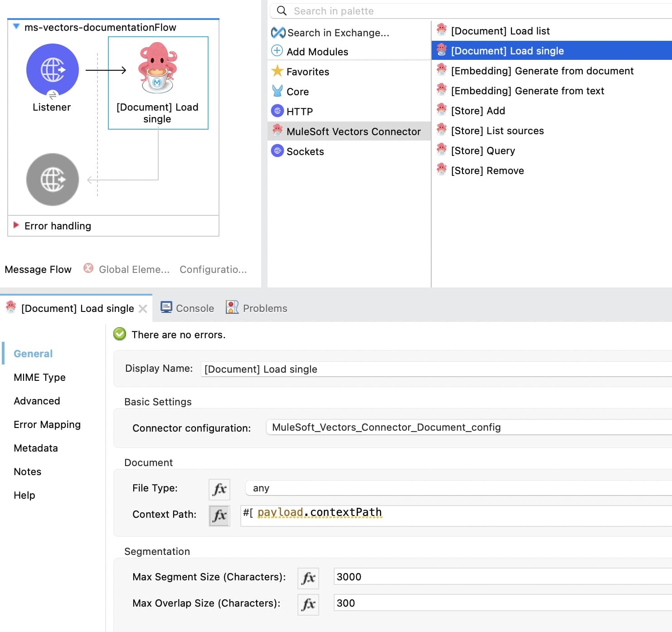Open the MIME Type settings section
Viewport: 672px width, 632px height.
pos(40,377)
